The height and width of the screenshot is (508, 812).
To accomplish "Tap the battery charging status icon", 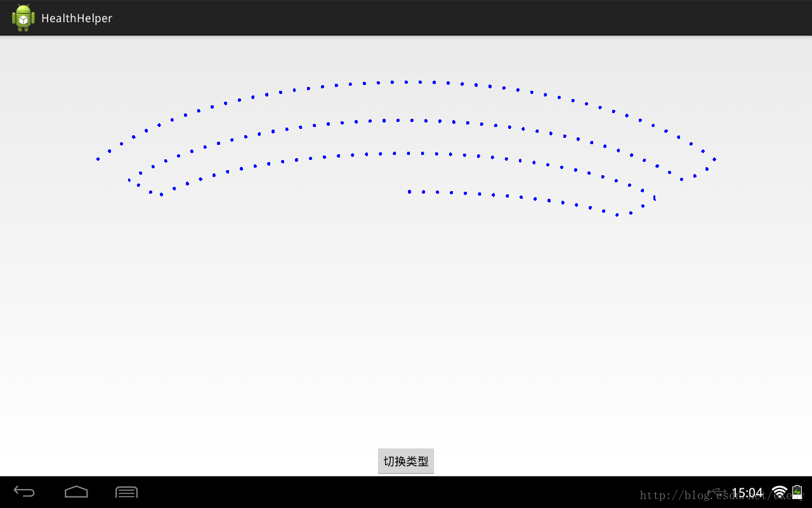I will point(797,492).
